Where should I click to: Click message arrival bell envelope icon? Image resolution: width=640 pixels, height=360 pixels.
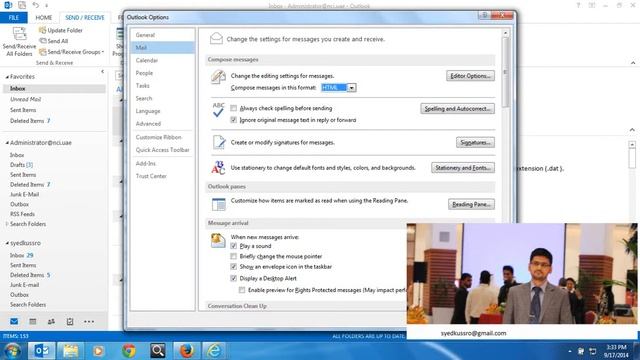(x=218, y=240)
